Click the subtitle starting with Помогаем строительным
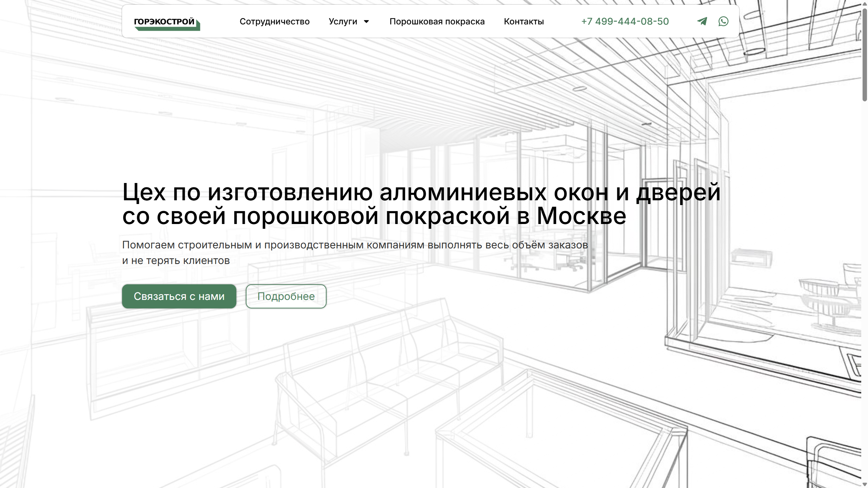Image resolution: width=868 pixels, height=488 pixels. coord(355,245)
